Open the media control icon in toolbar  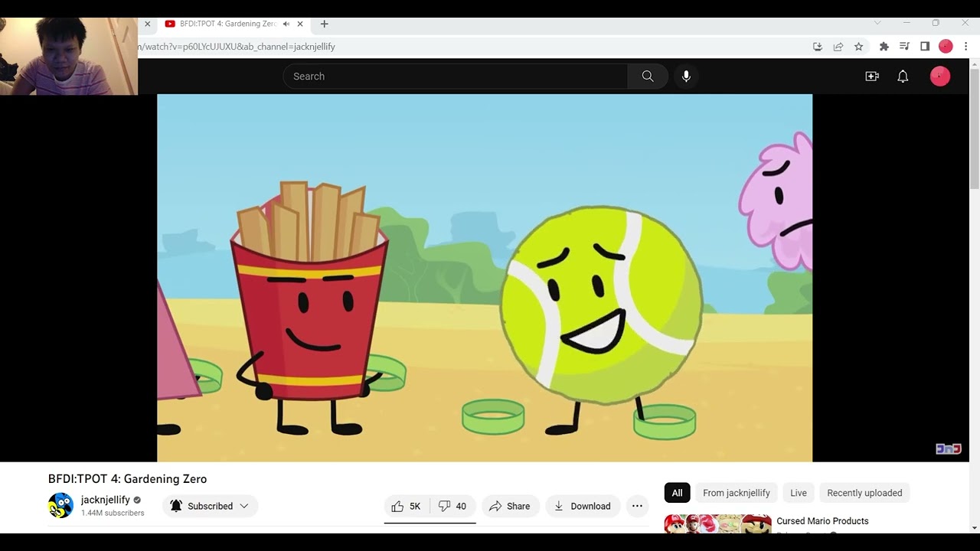point(904,47)
